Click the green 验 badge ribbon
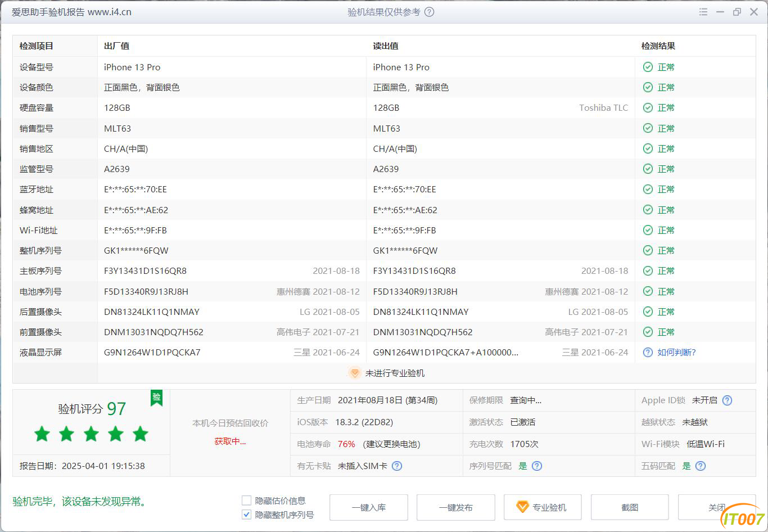The height and width of the screenshot is (532, 768). point(156,398)
